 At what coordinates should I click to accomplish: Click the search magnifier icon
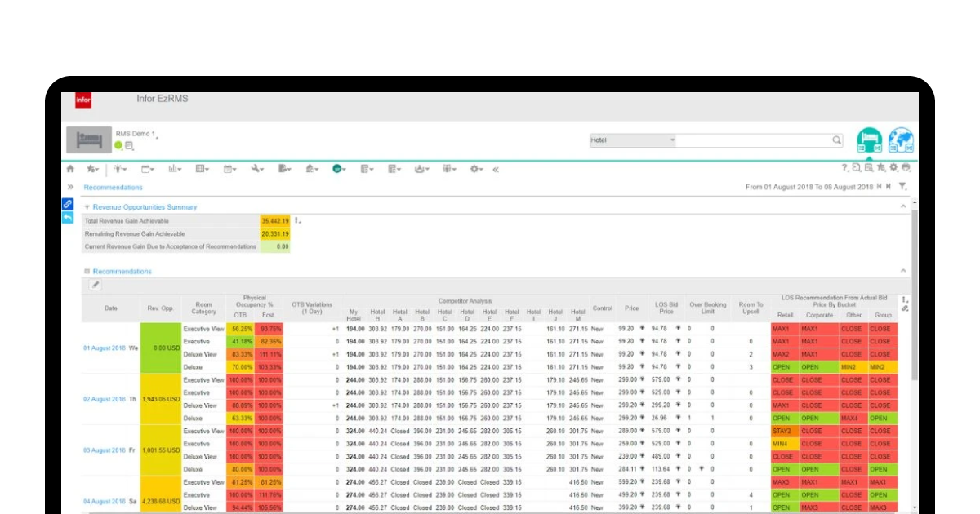point(837,140)
